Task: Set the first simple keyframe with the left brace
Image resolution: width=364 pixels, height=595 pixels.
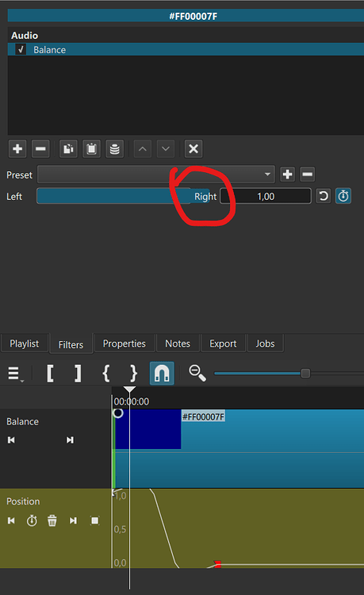Action: [x=106, y=374]
